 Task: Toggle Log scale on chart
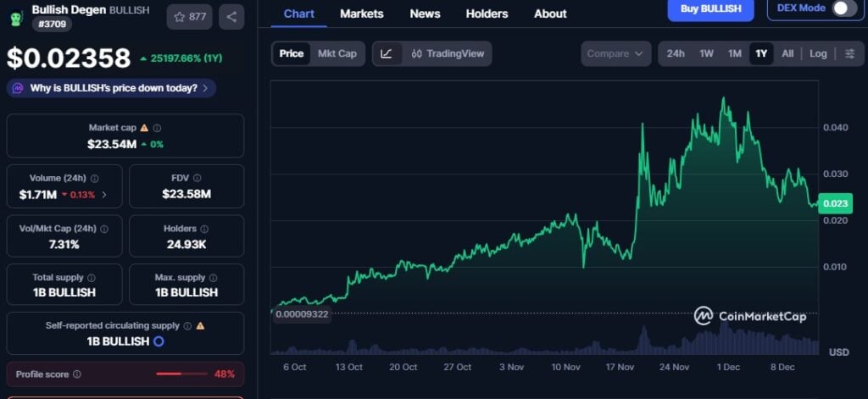coord(818,53)
